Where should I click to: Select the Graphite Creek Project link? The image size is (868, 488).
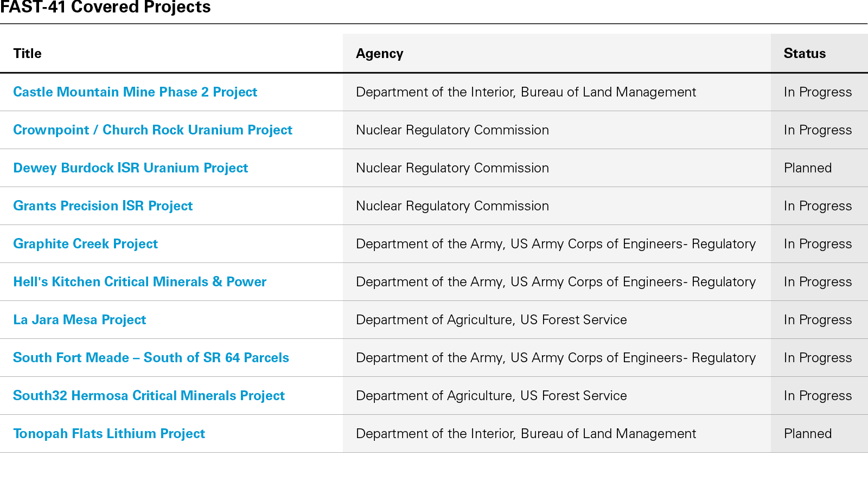(x=85, y=244)
